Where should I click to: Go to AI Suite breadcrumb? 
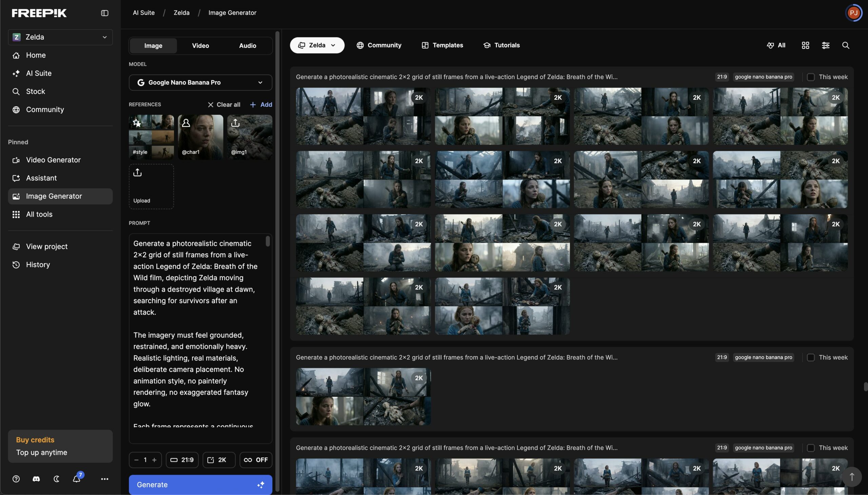pos(143,13)
